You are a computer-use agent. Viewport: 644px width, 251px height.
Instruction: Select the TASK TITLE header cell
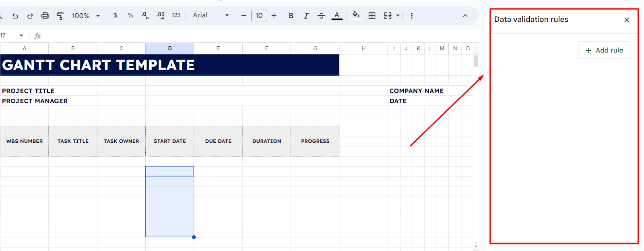73,141
